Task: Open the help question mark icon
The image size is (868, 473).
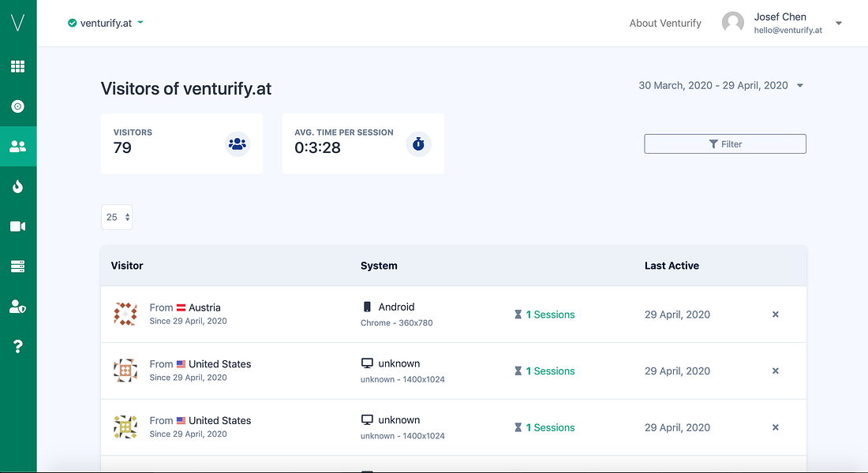Action: tap(17, 346)
